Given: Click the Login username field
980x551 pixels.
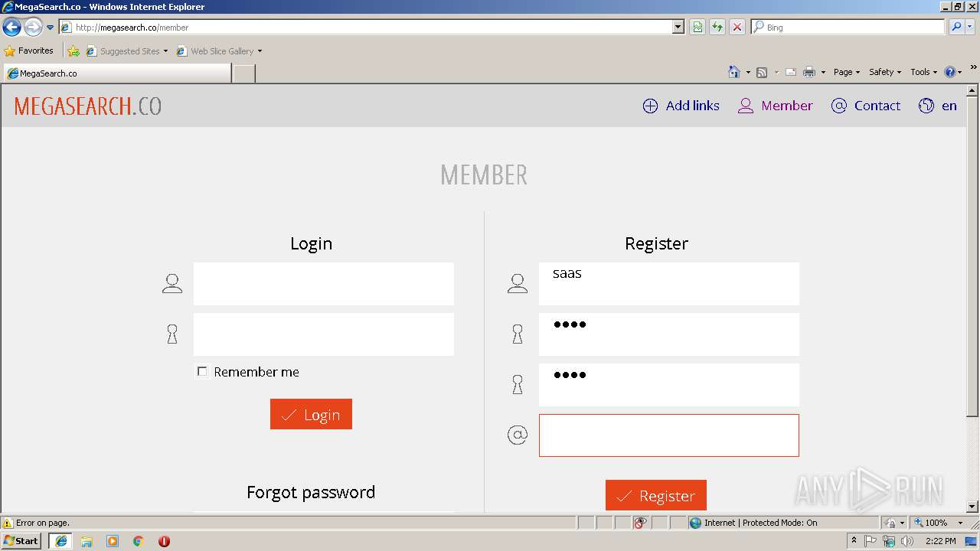Looking at the screenshot, I should (x=323, y=284).
